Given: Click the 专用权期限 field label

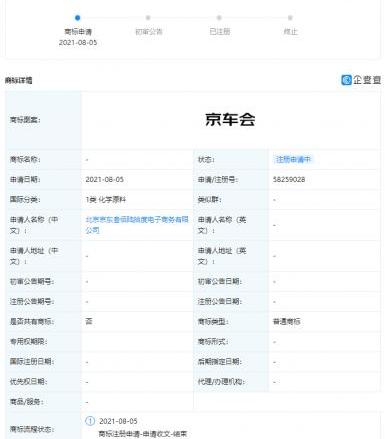Looking at the screenshot, I should [x=29, y=341].
